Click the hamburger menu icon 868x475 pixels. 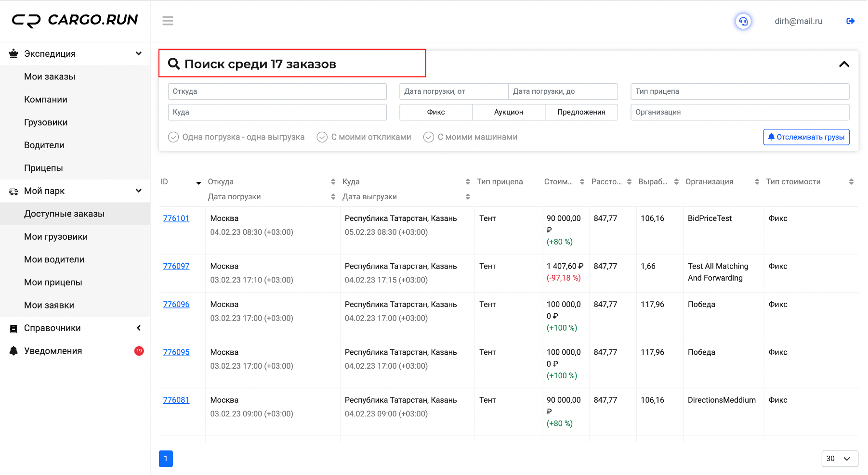point(168,21)
